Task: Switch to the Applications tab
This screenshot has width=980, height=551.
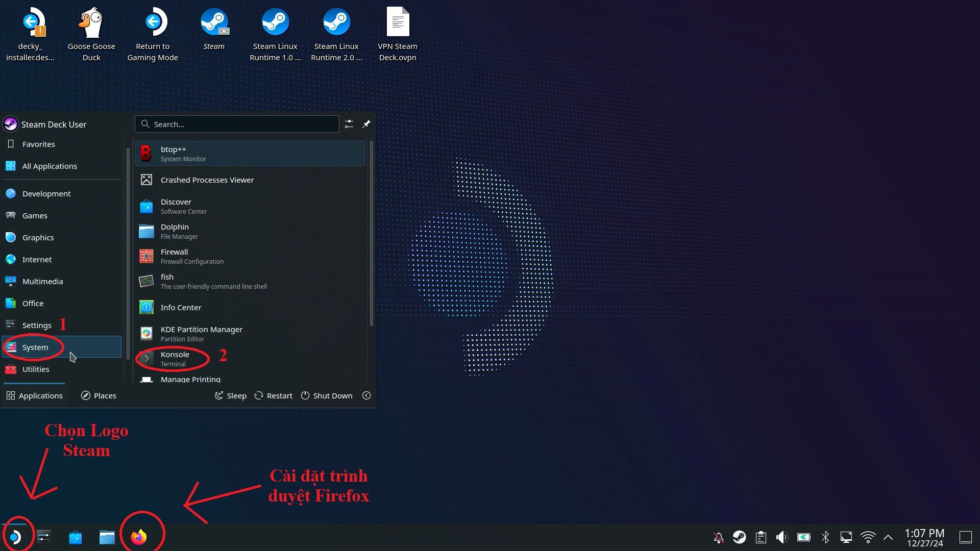Action: click(34, 396)
